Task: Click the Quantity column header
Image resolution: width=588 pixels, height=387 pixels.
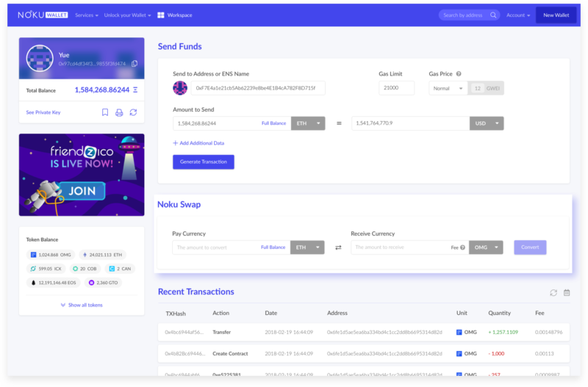Action: (499, 313)
